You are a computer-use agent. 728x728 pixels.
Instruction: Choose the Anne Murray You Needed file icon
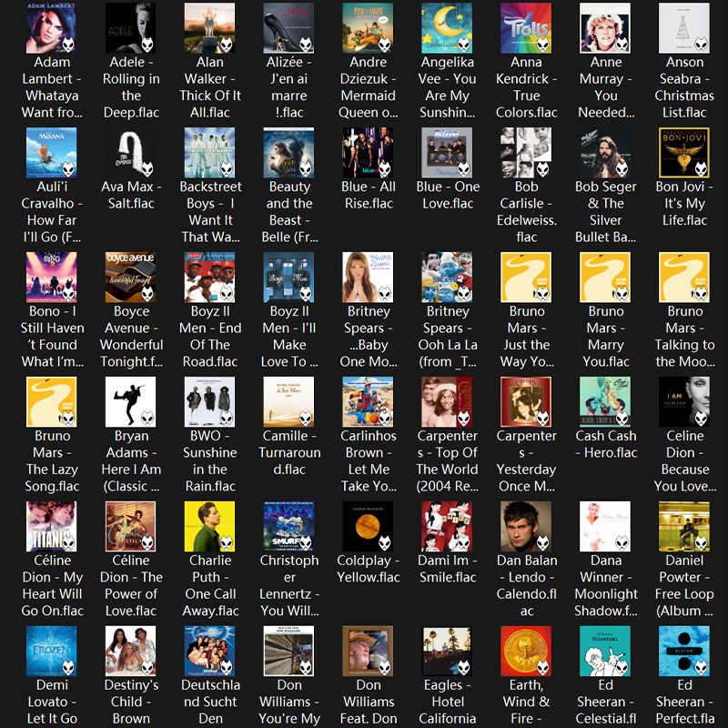pos(605,28)
